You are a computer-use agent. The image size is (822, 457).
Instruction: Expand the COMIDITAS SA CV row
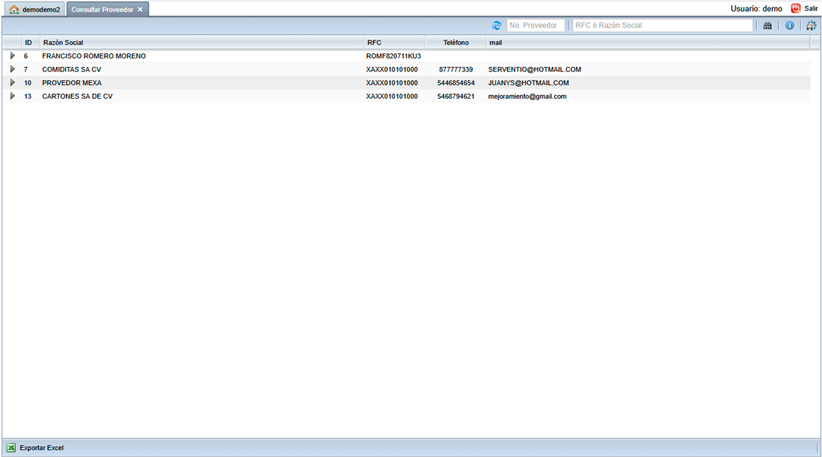13,69
